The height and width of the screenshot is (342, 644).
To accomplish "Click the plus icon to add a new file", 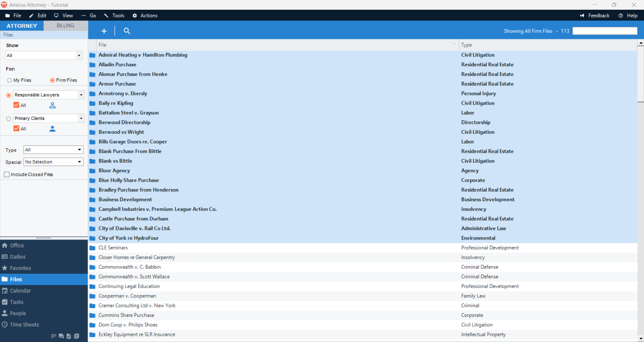I will [104, 31].
